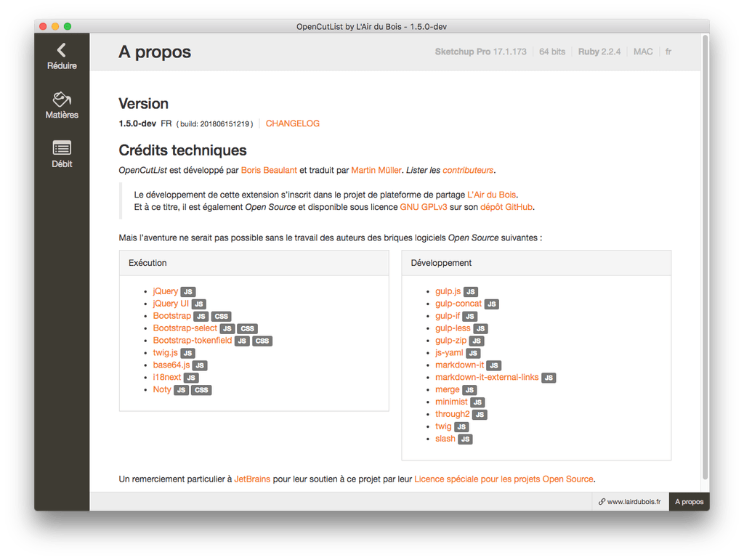Image resolution: width=744 pixels, height=560 pixels.
Task: Click the Développement panel heading
Action: click(x=441, y=263)
